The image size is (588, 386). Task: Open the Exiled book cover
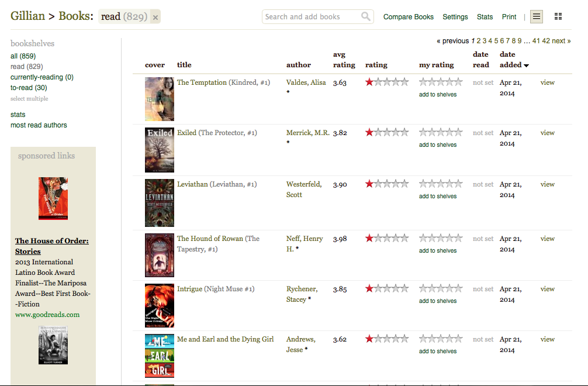160,150
